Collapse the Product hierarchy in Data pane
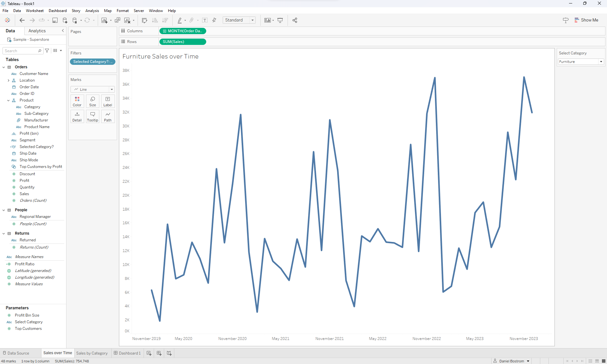Viewport: 607px width, 364px height. [9, 100]
